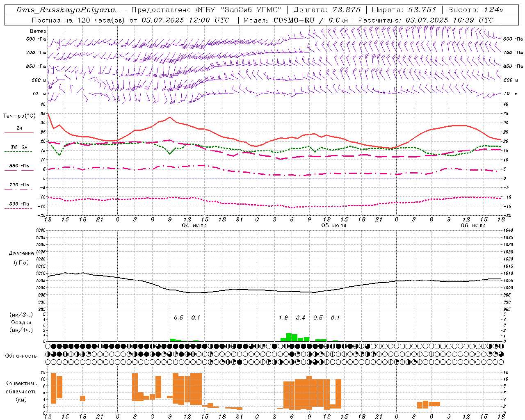The height and width of the screenshot is (420, 525).
Task: Click the 'Высота: 124м' header value
Action: pos(475,10)
